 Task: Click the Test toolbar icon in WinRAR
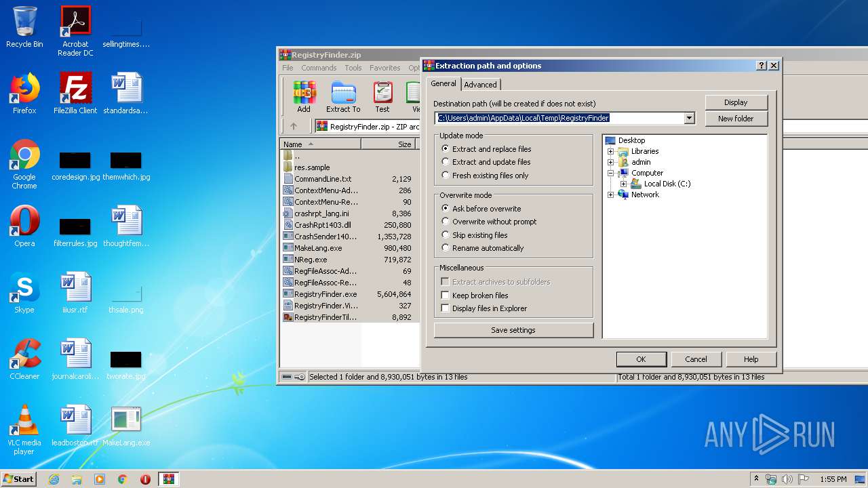pos(382,97)
